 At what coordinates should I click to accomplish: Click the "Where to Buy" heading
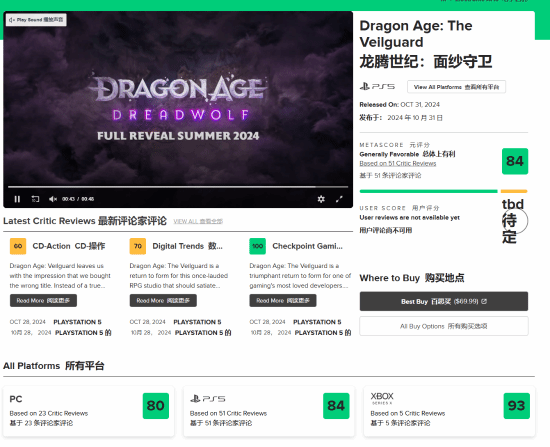[x=390, y=278]
